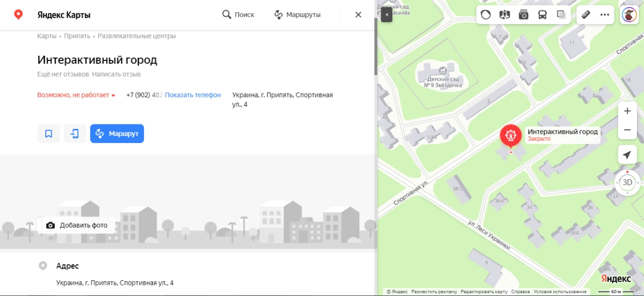This screenshot has width=644, height=296.
Task: Click building 36А on map
Action: coord(499,200)
